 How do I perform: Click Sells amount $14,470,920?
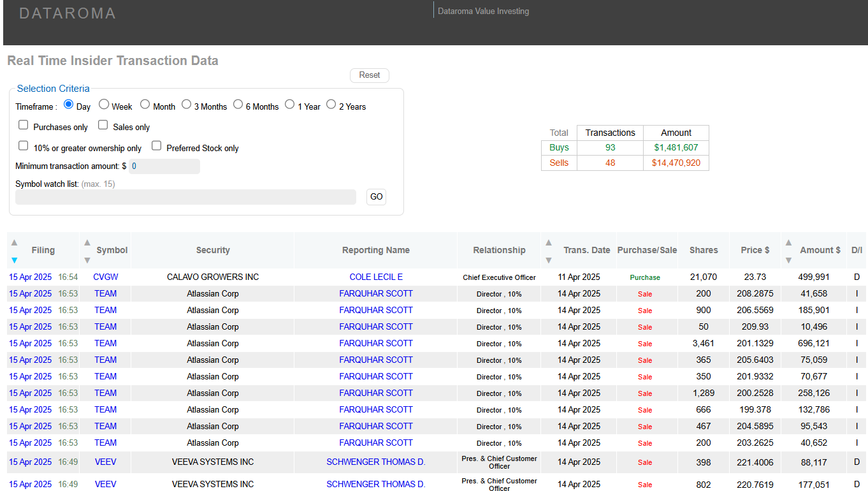click(676, 163)
